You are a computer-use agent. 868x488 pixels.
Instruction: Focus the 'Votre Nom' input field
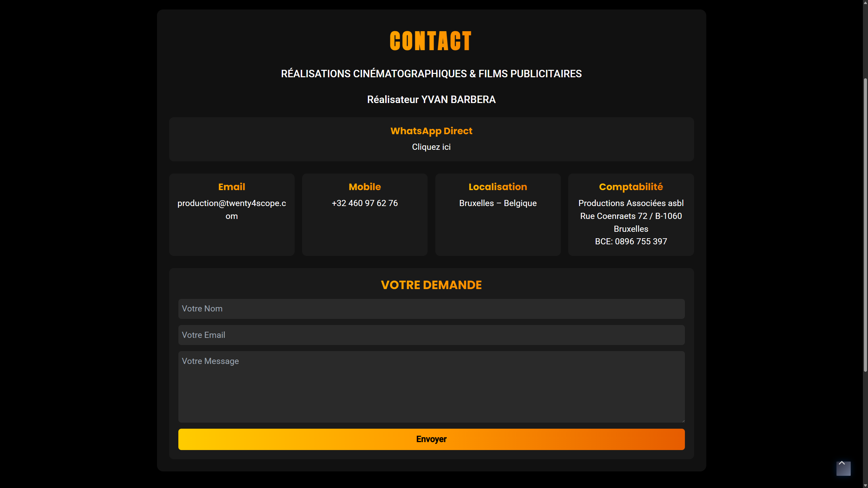pyautogui.click(x=431, y=308)
